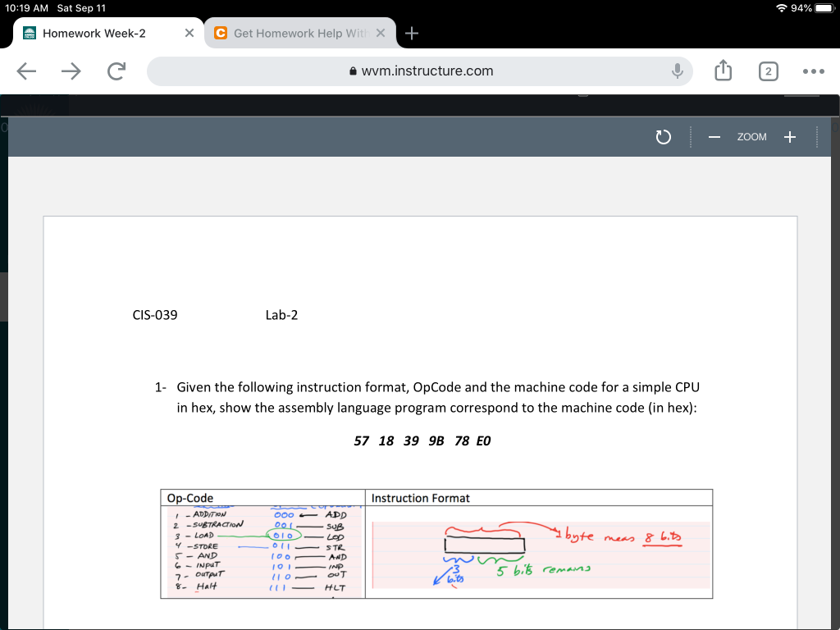Open the three-dot browser menu
Image resolution: width=840 pixels, height=630 pixels.
coord(813,71)
